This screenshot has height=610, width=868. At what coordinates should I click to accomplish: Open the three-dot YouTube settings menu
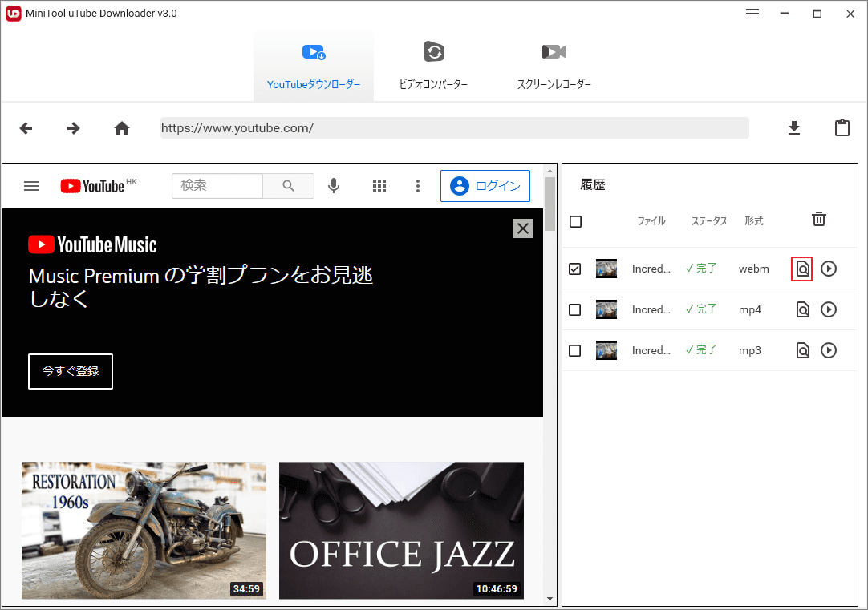[418, 186]
